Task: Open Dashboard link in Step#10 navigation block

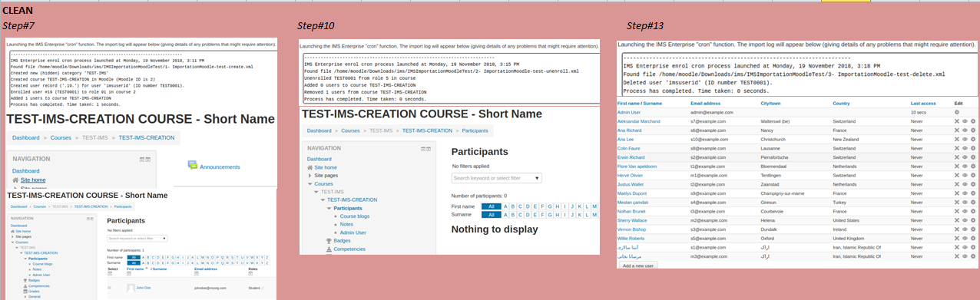Action: coord(319,159)
